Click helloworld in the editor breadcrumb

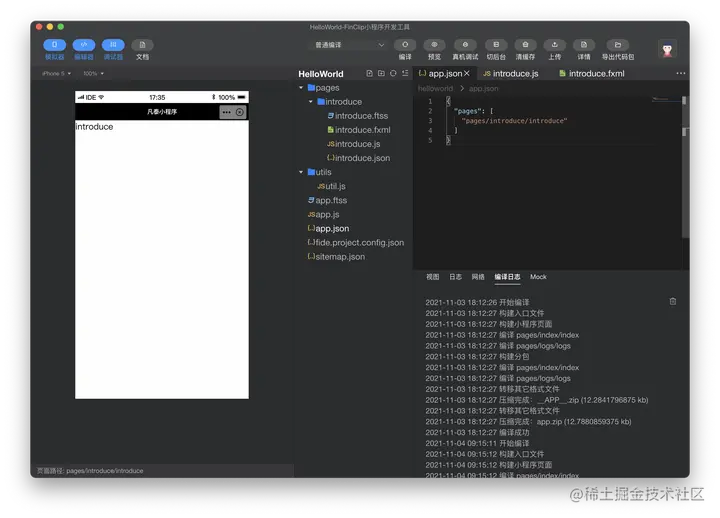[435, 89]
